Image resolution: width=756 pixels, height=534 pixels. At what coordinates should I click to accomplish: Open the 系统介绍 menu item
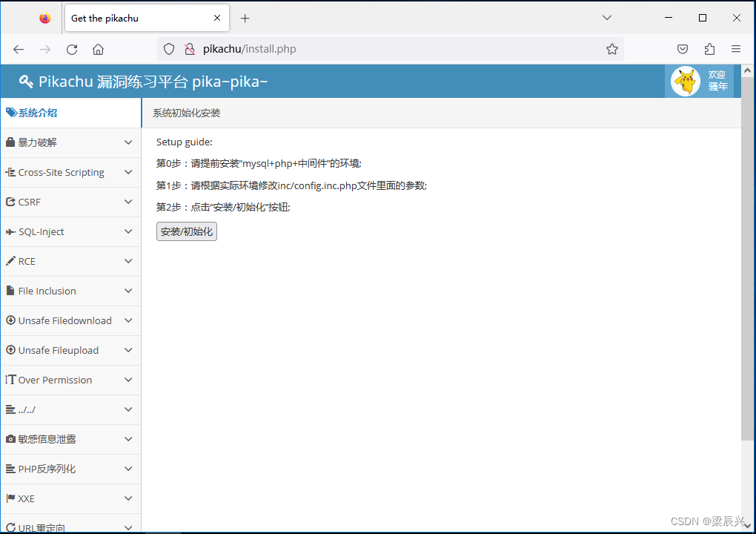[x=71, y=113]
